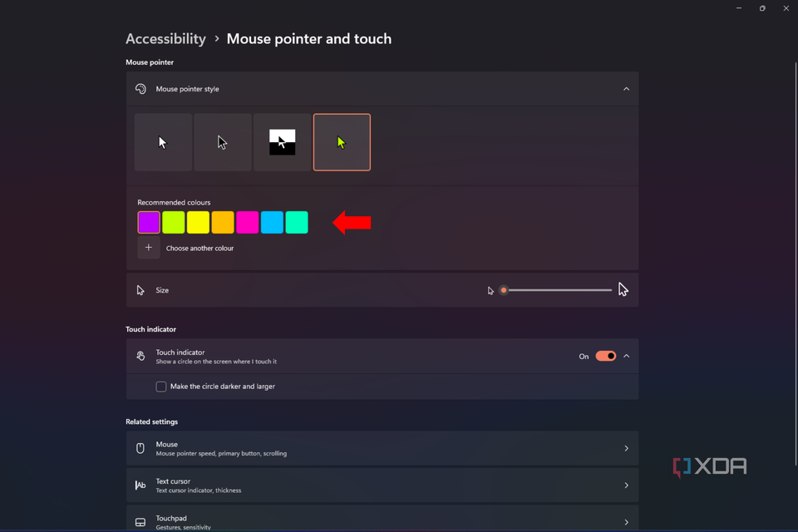Screen dimensions: 798x532
Task: Click Choose another colour
Action: point(148,247)
